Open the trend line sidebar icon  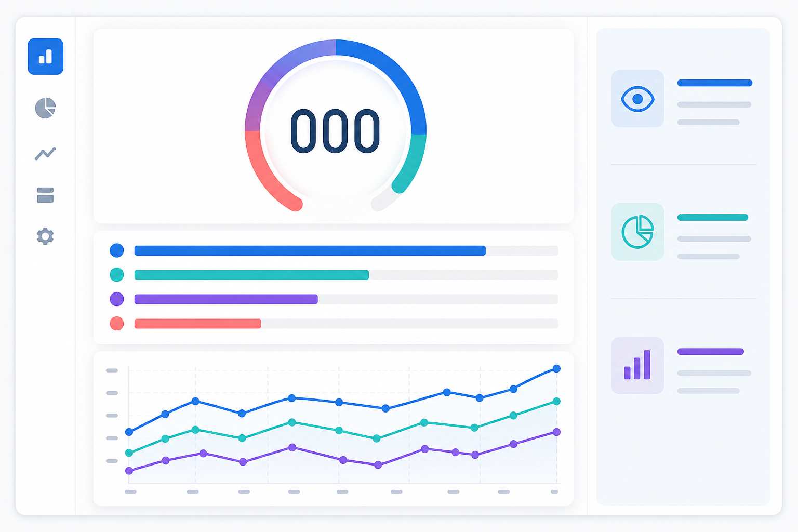(x=45, y=153)
